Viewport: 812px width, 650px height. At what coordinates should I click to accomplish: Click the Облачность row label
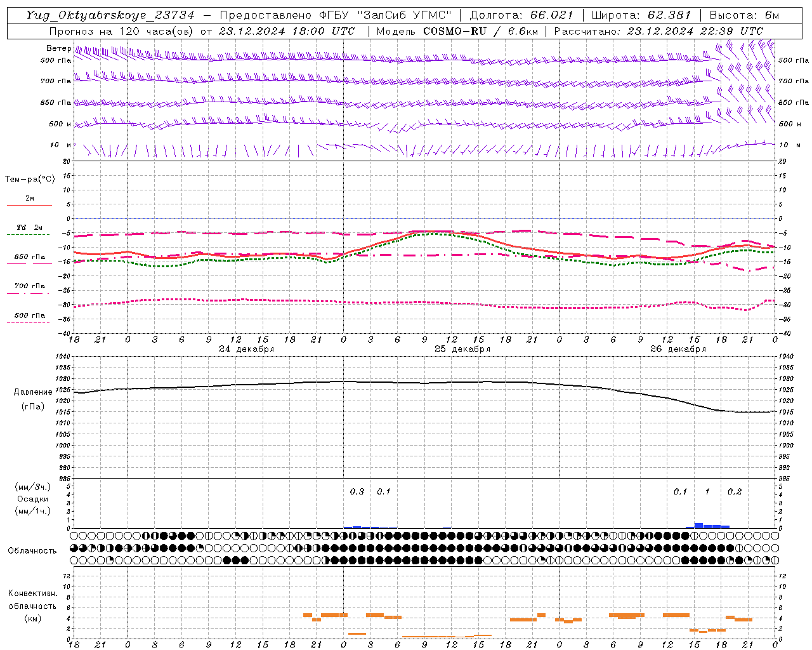pos(32,551)
